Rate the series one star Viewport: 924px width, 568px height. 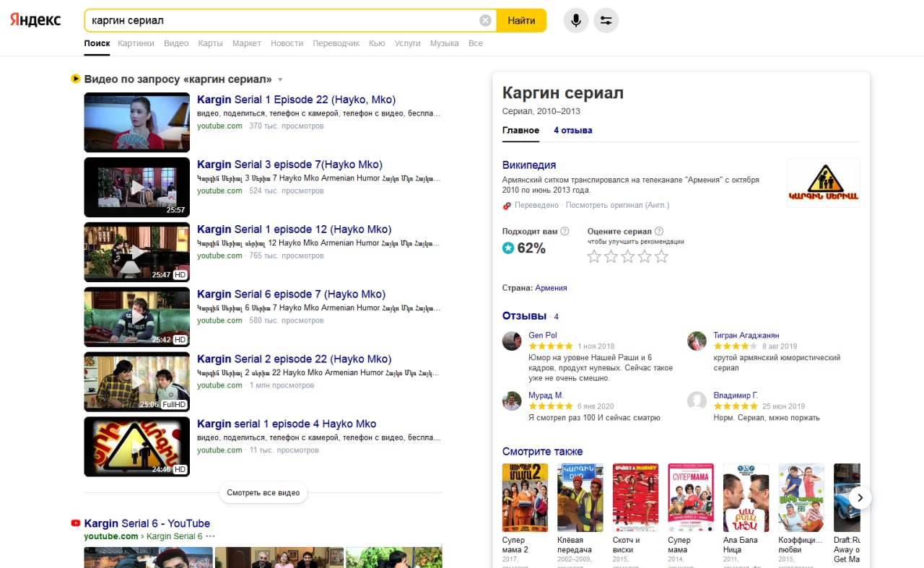[594, 256]
